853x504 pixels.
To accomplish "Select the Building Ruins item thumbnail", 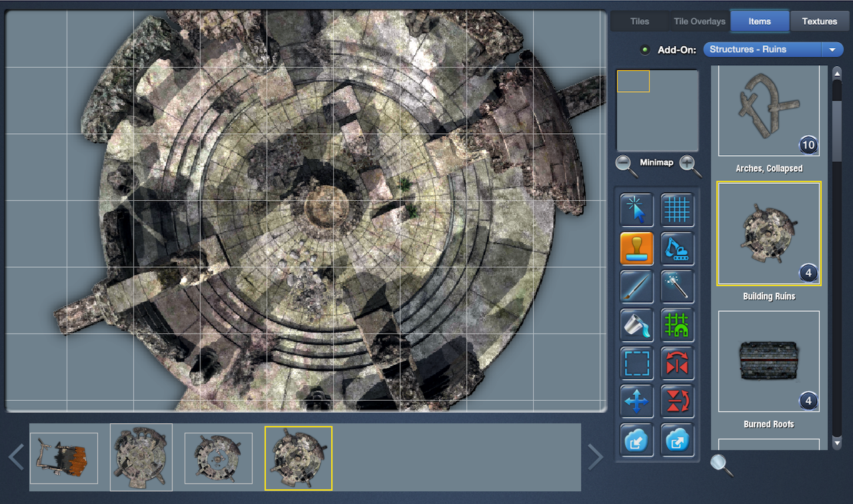I will coord(769,234).
